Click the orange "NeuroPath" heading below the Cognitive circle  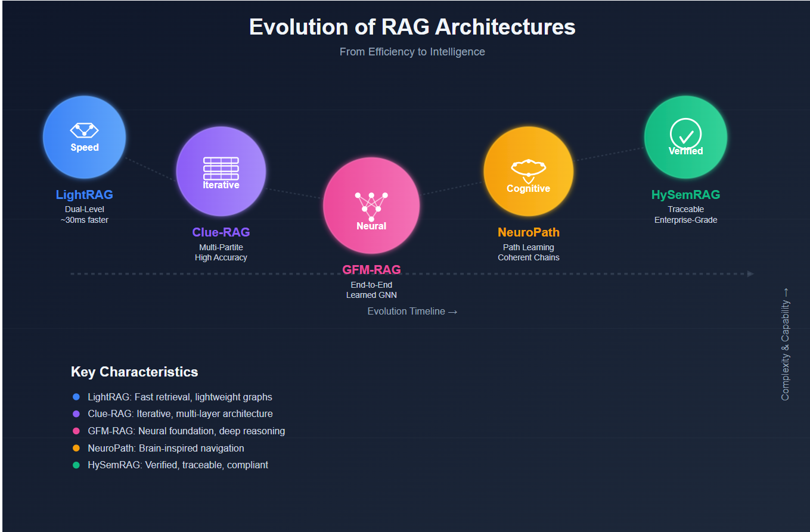pyautogui.click(x=529, y=232)
